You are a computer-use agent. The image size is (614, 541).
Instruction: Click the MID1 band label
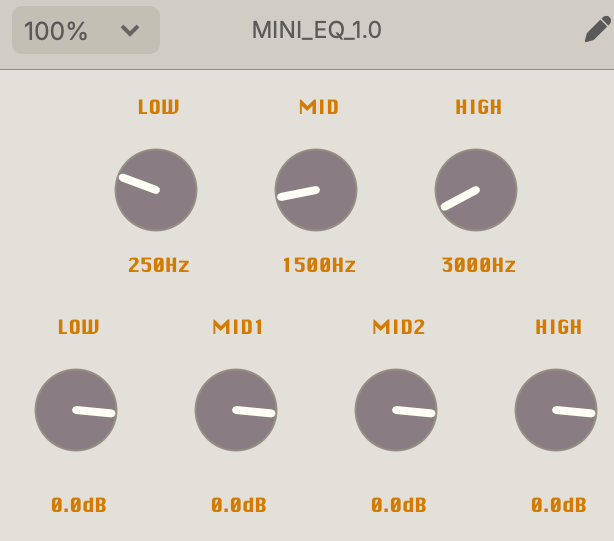pyautogui.click(x=238, y=327)
